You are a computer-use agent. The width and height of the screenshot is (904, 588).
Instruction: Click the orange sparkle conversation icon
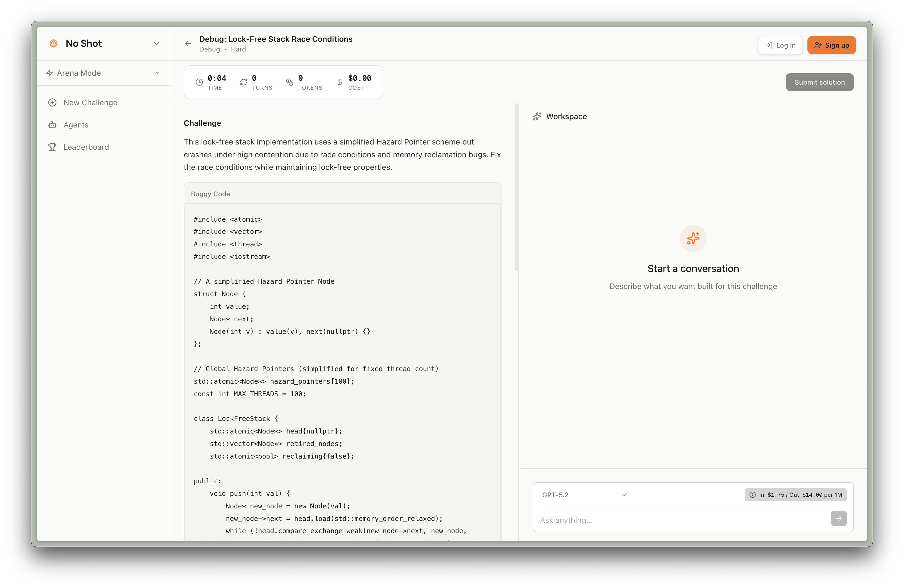[x=693, y=238]
